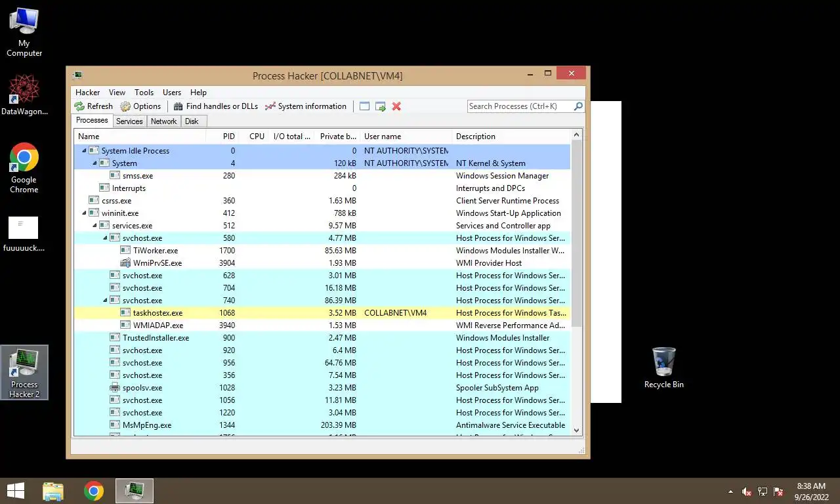Collapse svchost.exe PID 740 node
840x504 pixels.
pyautogui.click(x=105, y=301)
